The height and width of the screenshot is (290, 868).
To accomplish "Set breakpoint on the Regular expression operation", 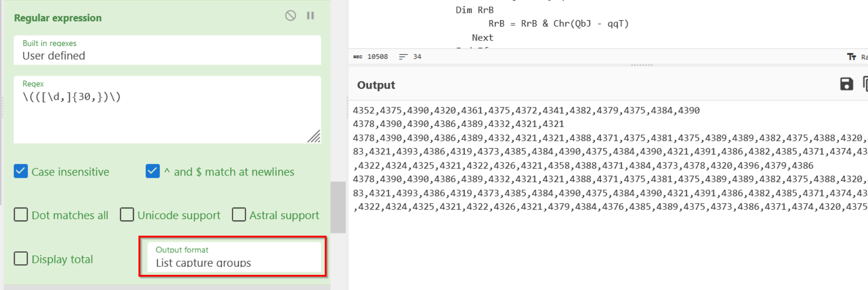I will [310, 16].
